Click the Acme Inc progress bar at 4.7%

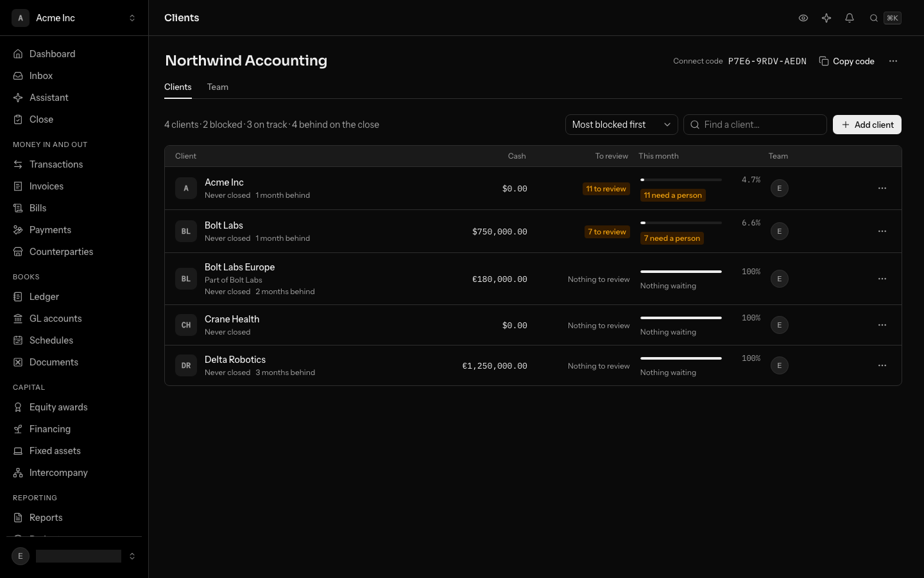(x=681, y=180)
